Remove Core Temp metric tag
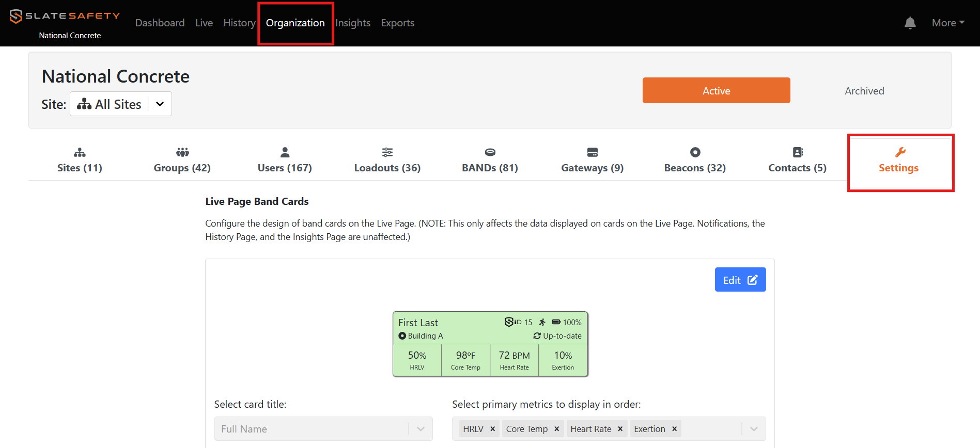The image size is (980, 448). click(557, 429)
